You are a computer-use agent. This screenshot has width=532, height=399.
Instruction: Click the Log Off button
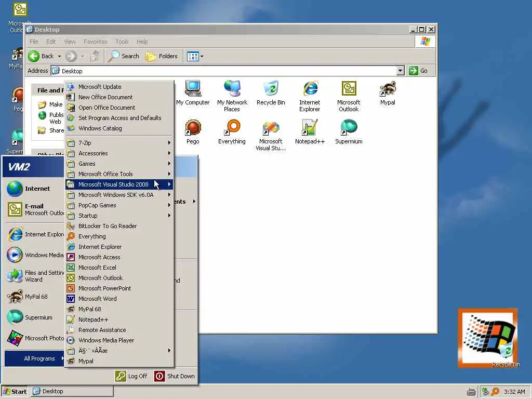coord(131,376)
